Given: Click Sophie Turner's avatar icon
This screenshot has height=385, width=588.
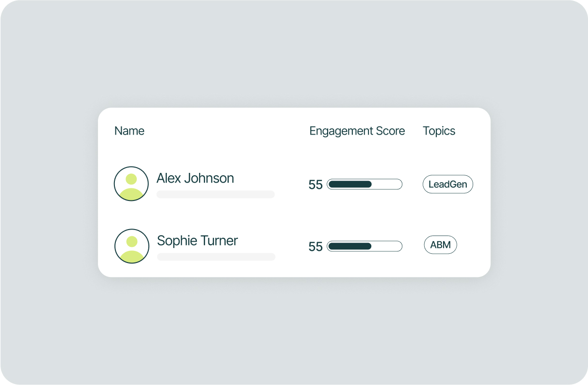Looking at the screenshot, I should pos(131,246).
